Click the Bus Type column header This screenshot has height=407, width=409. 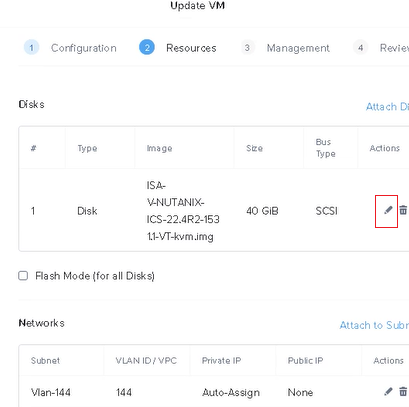coord(326,148)
